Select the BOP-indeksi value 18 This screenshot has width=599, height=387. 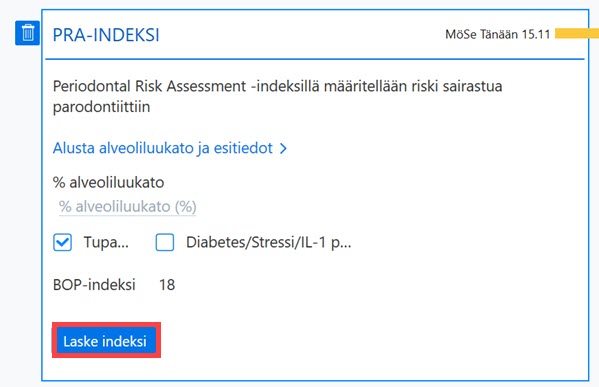pos(167,285)
